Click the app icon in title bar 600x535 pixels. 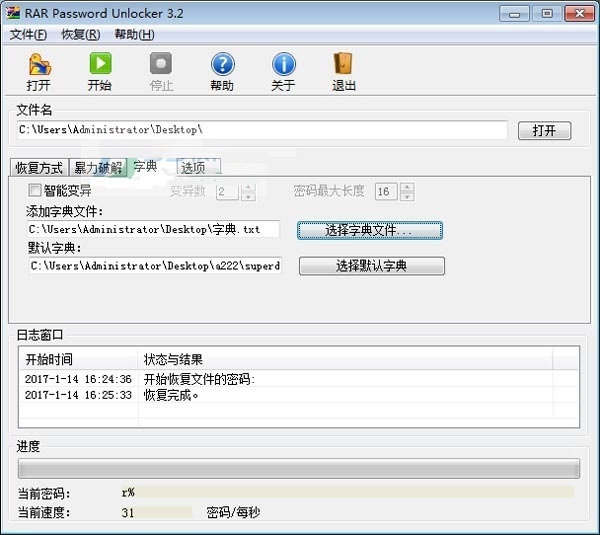(x=13, y=13)
